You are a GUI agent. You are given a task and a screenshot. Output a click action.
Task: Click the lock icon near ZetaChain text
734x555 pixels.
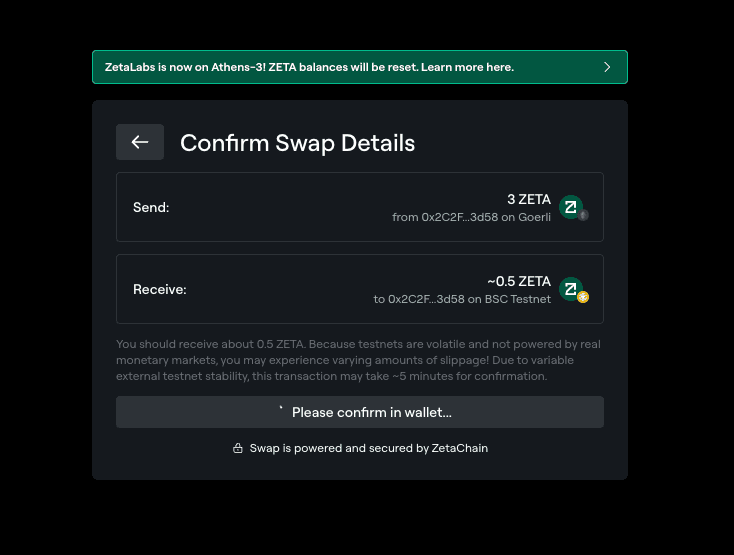238,448
